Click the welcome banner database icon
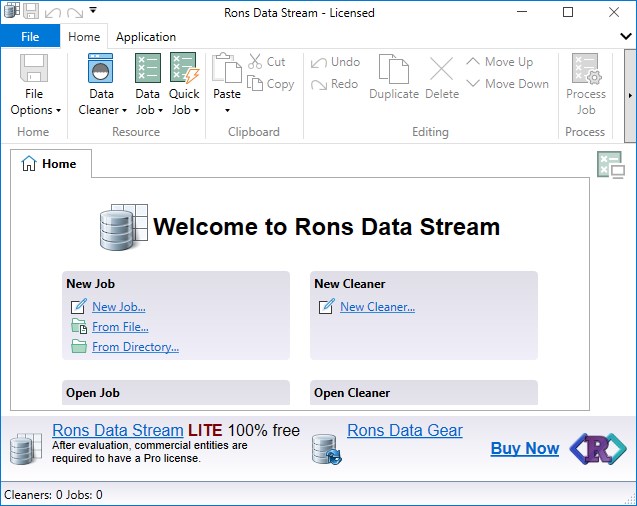637x506 pixels. tap(124, 227)
